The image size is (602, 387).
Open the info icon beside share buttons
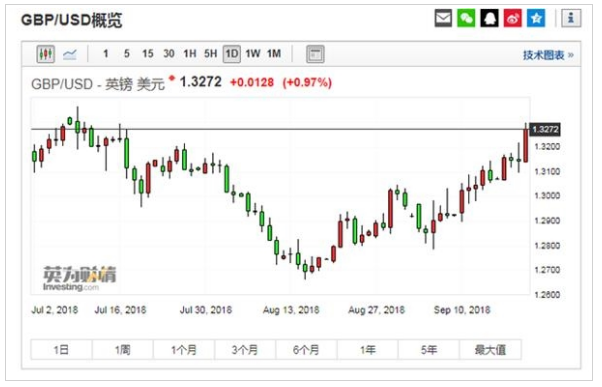(x=571, y=18)
